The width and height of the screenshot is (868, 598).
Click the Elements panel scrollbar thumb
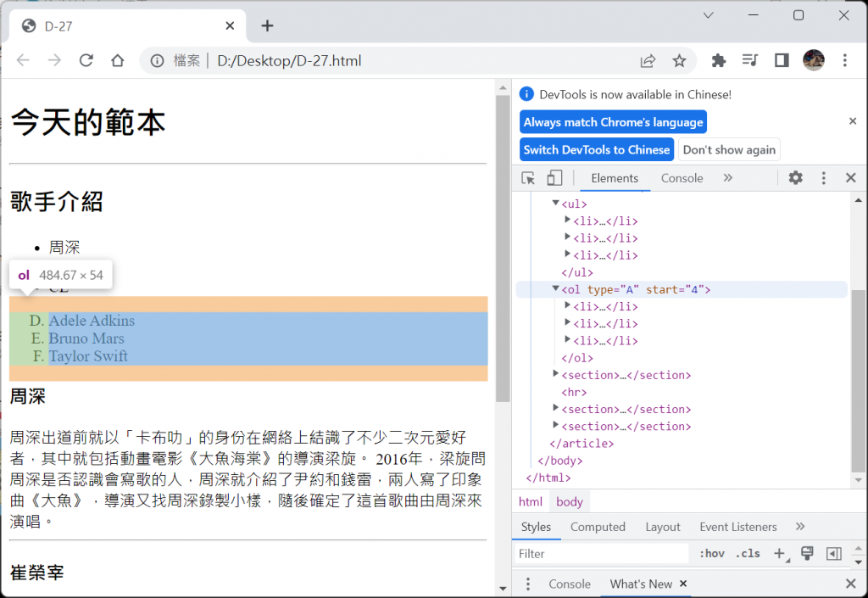(x=858, y=380)
